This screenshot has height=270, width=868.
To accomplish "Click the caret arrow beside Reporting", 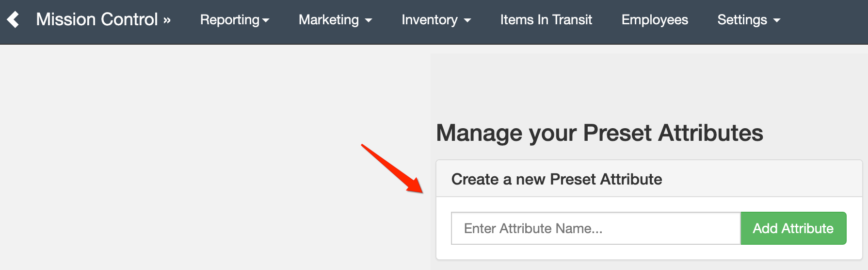I will (x=266, y=21).
